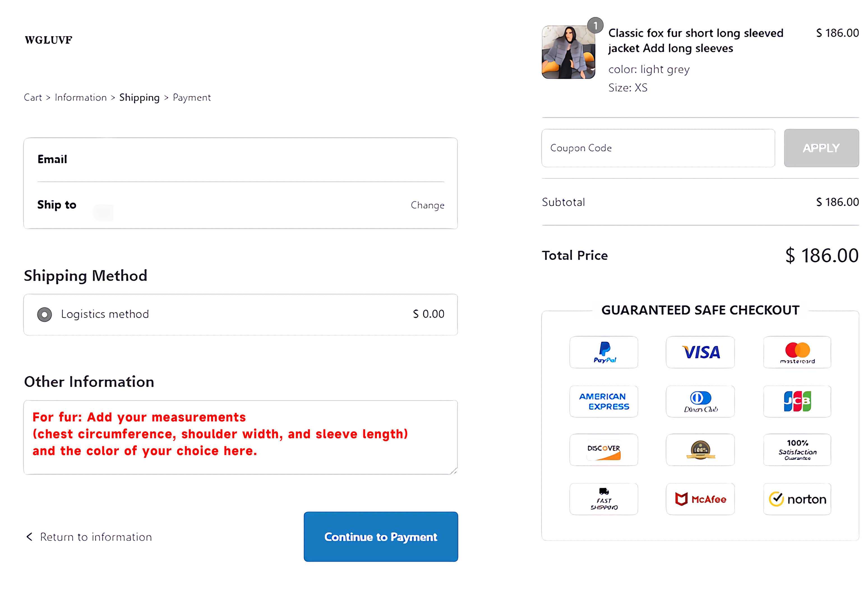The height and width of the screenshot is (594, 868).
Task: Click the Mastercard logo icon
Action: point(797,352)
